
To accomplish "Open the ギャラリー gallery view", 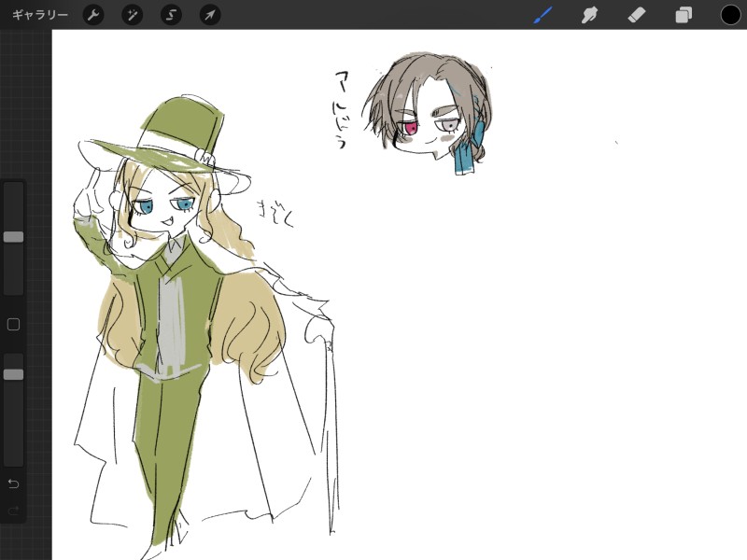I will (x=40, y=15).
